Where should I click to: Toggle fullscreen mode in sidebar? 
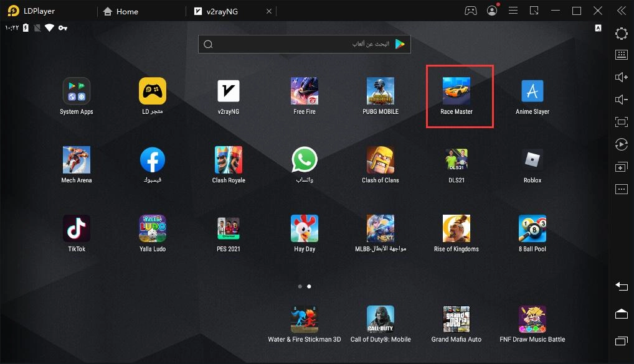(622, 121)
